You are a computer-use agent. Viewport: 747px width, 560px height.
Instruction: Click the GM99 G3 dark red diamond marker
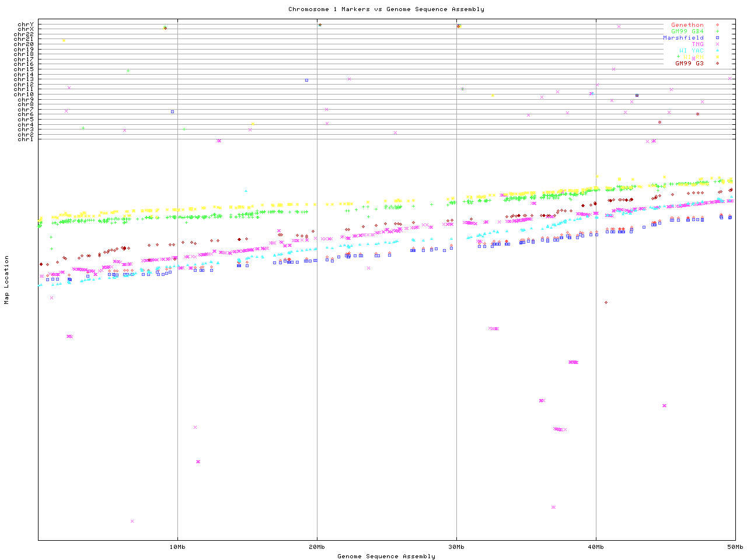click(717, 64)
